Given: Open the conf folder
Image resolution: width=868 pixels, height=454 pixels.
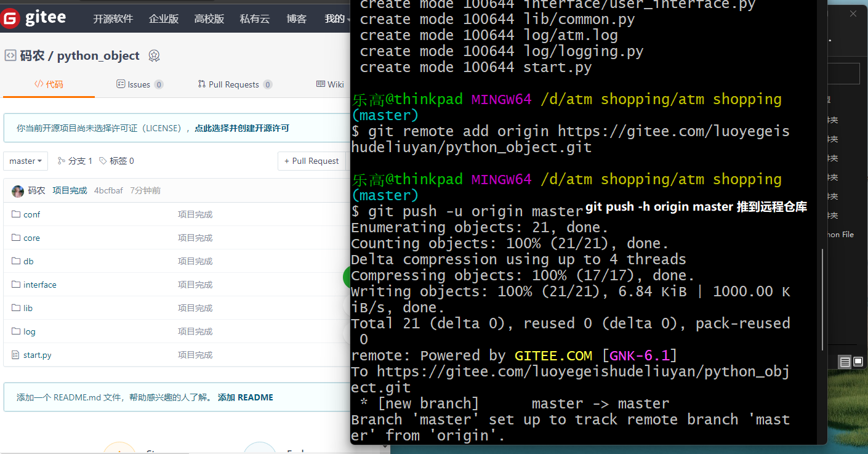Looking at the screenshot, I should pyautogui.click(x=32, y=214).
